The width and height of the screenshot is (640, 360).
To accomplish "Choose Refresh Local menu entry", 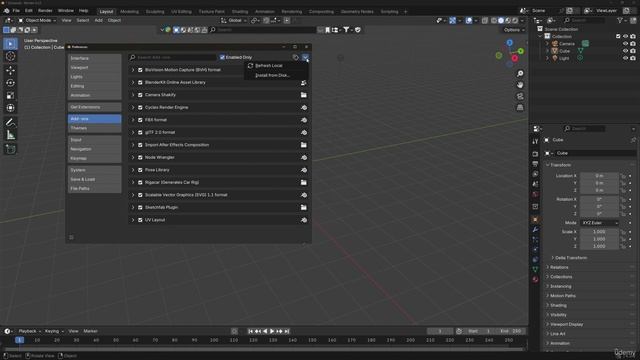I will (x=269, y=66).
